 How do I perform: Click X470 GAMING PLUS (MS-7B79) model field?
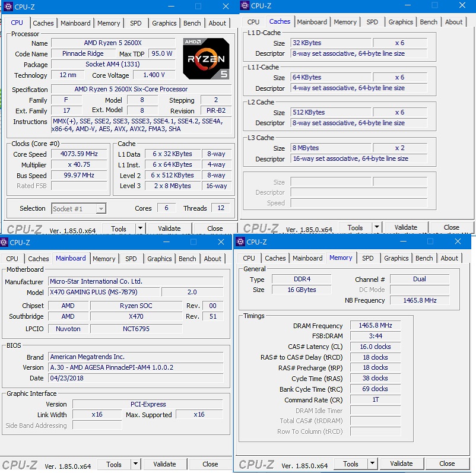(x=104, y=292)
